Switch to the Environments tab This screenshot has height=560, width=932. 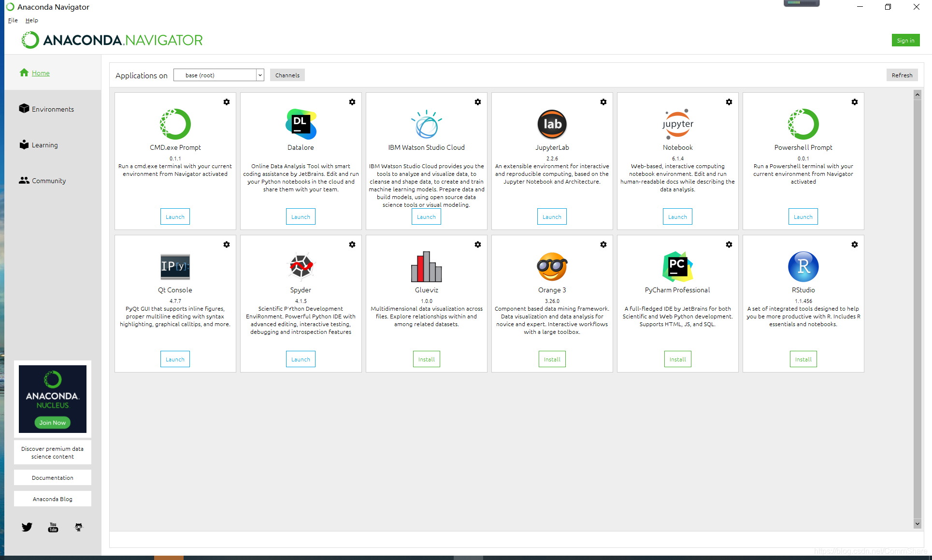tap(46, 109)
